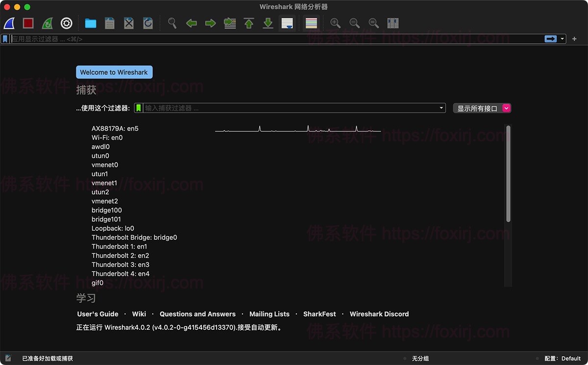Click the red square stop capture icon
This screenshot has height=365, width=588.
(x=28, y=23)
